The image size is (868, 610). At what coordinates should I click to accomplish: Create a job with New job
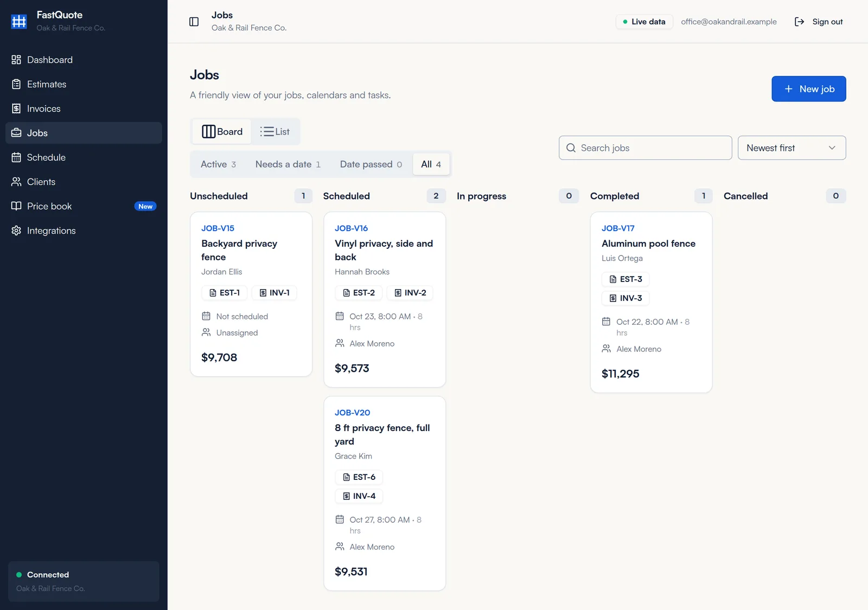pos(809,89)
